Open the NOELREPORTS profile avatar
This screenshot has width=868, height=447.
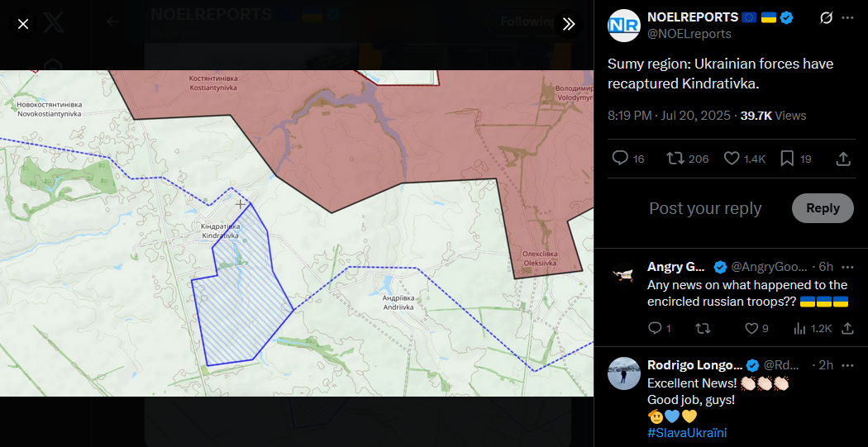click(x=624, y=26)
